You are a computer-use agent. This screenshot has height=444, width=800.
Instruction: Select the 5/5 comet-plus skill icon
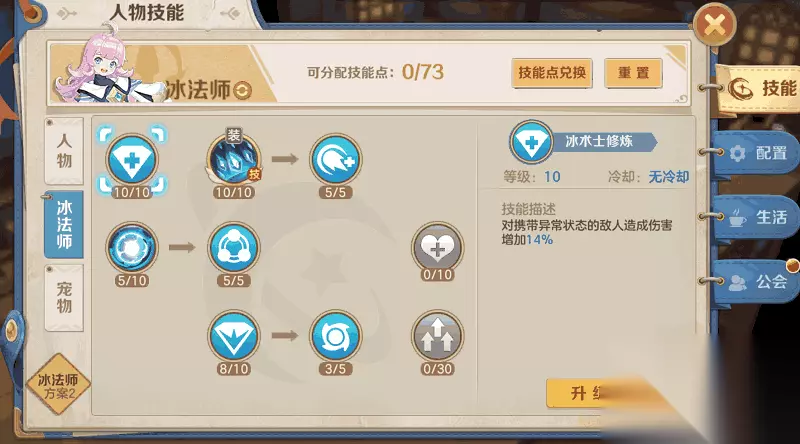pyautogui.click(x=335, y=160)
